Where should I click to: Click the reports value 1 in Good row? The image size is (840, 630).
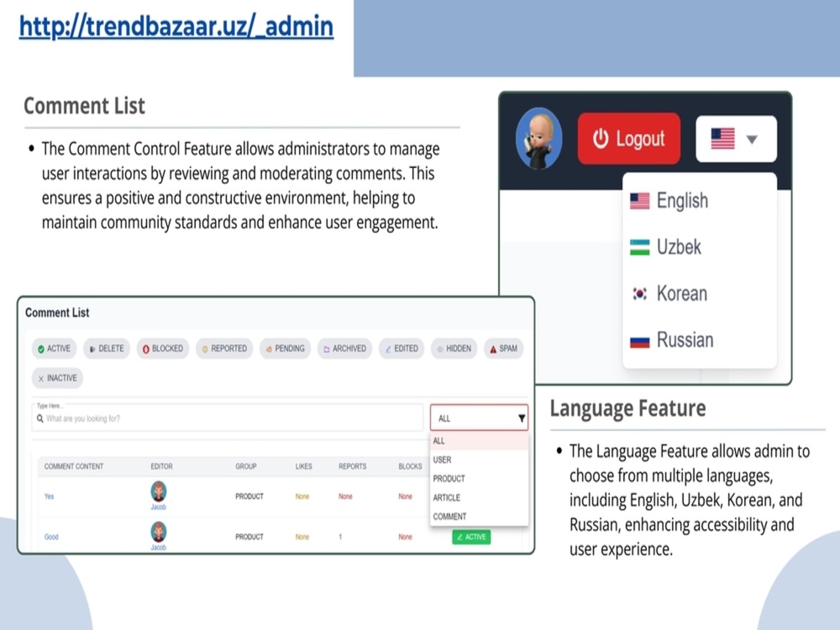[340, 537]
